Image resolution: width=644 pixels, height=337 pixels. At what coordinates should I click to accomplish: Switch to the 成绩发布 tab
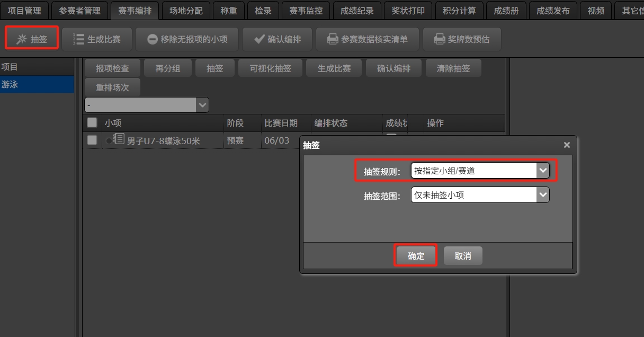(553, 10)
